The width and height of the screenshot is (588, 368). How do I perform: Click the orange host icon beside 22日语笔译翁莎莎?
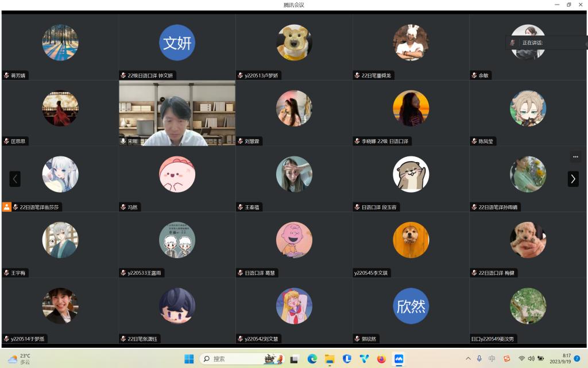pos(7,207)
